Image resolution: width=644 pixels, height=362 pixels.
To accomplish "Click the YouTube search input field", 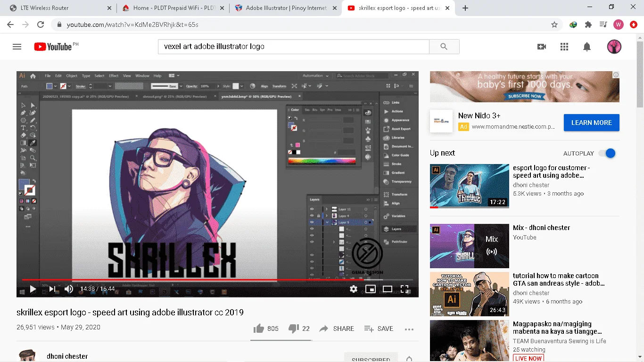I will (293, 47).
